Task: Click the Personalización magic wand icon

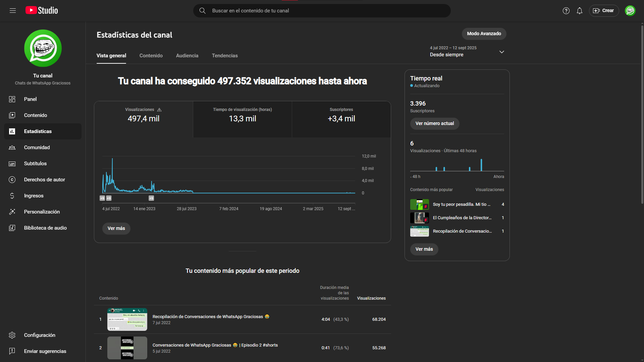Action: tap(12, 212)
